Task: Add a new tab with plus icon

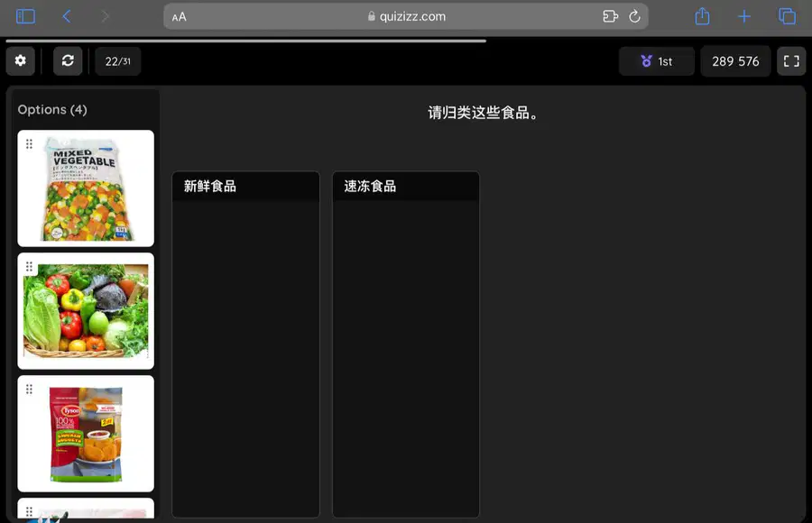Action: click(x=744, y=16)
